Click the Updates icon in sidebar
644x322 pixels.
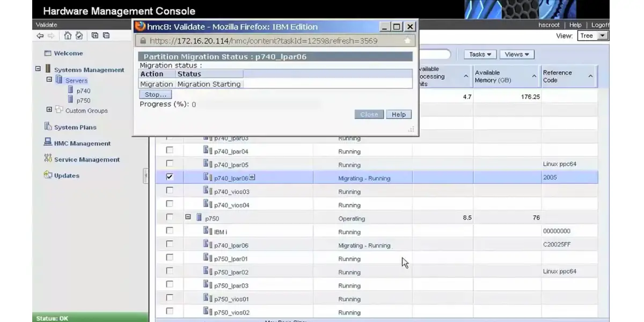click(x=48, y=175)
